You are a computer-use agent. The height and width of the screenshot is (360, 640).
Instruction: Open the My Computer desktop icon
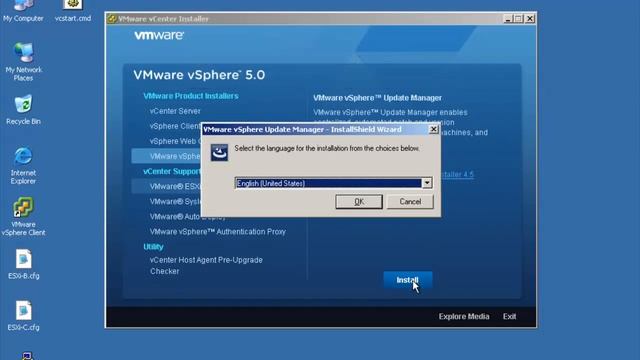pos(23,11)
